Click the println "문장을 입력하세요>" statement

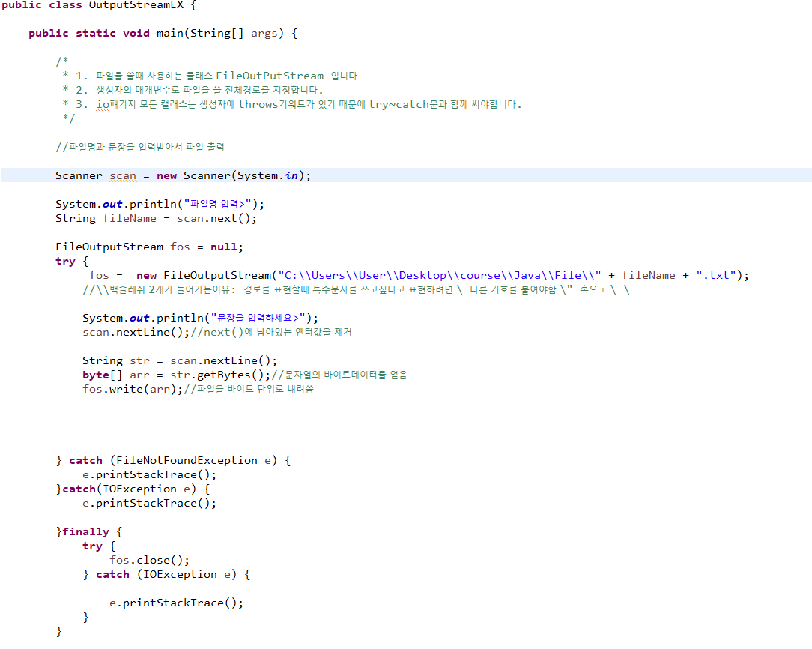(200, 318)
